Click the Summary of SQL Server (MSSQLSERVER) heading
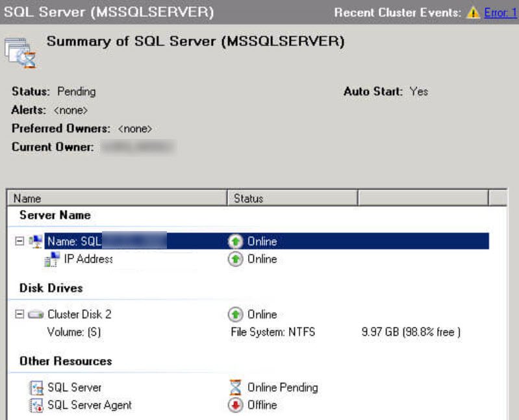Screen dimensions: 519x420 [196, 42]
